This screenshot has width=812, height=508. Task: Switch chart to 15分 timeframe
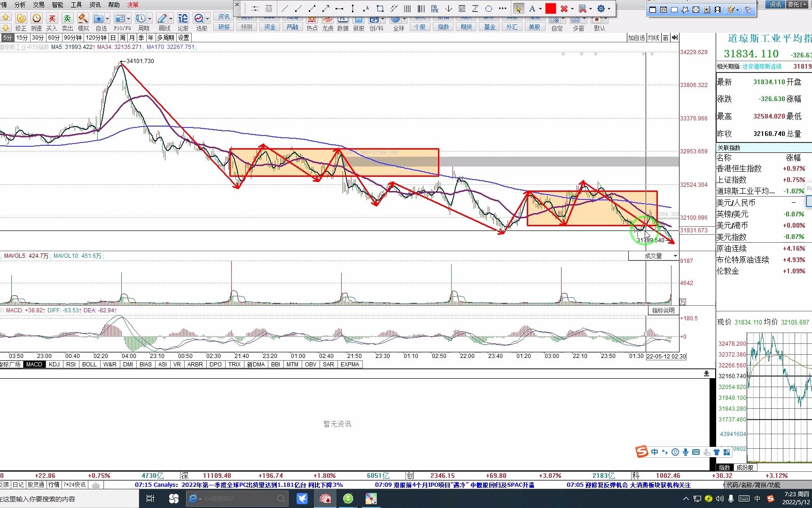pyautogui.click(x=22, y=38)
